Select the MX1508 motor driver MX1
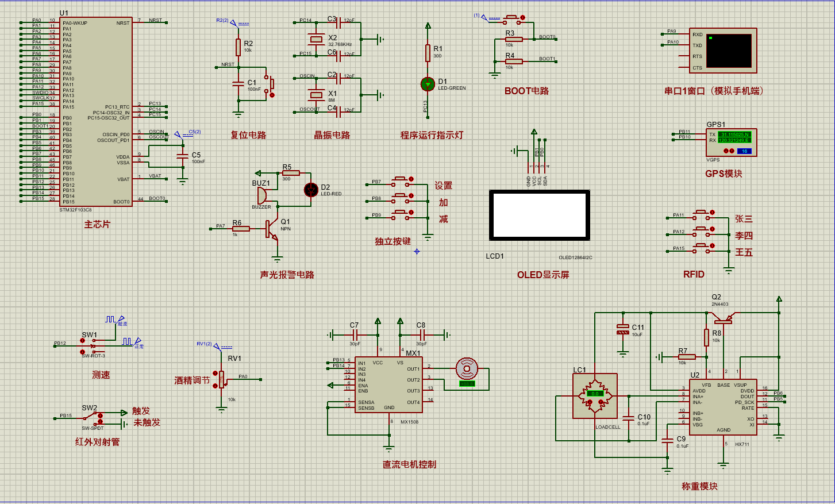This screenshot has width=835, height=504. tap(388, 384)
